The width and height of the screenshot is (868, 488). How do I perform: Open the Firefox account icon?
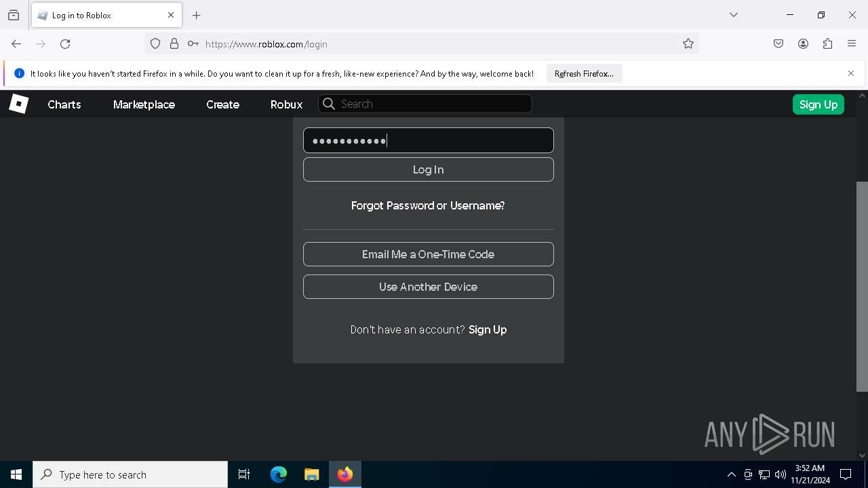tap(803, 44)
